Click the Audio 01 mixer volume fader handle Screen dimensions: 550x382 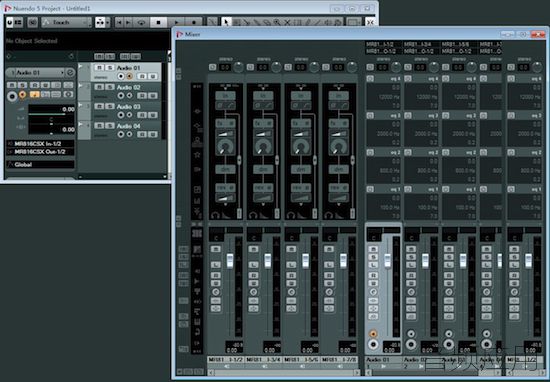click(x=387, y=260)
